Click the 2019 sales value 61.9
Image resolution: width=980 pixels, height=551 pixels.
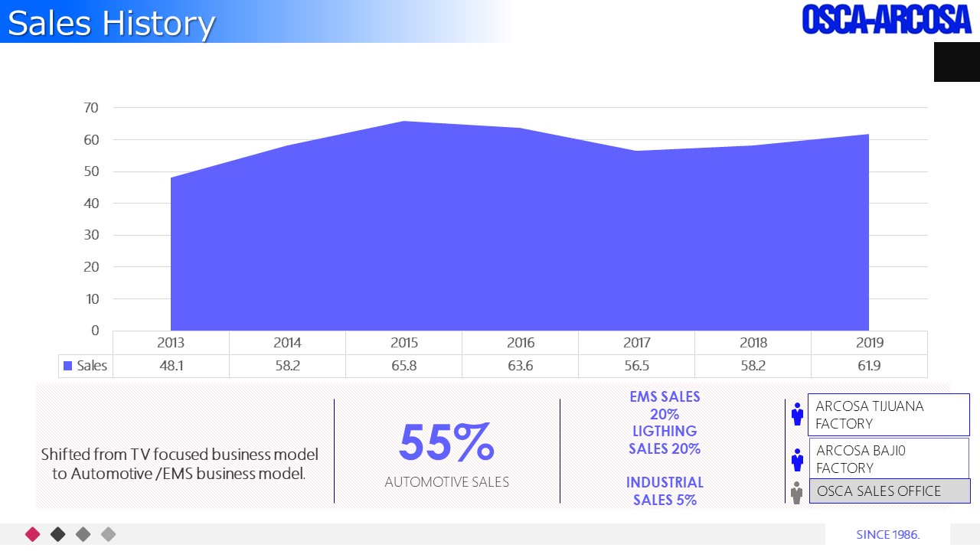[x=869, y=366]
